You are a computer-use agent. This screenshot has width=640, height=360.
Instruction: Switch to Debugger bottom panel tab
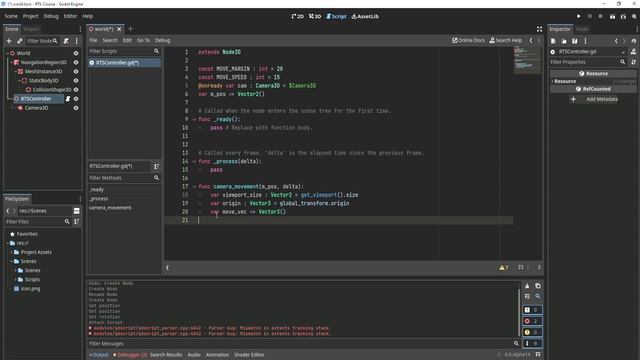tap(130, 355)
